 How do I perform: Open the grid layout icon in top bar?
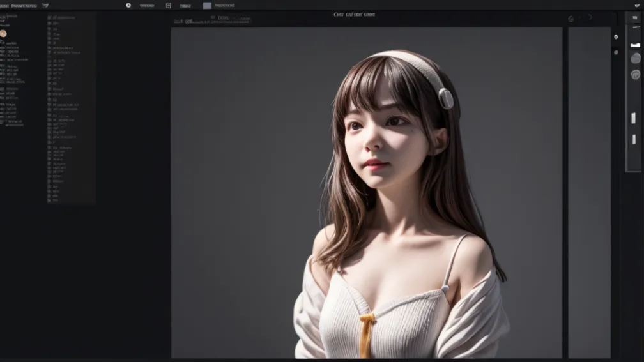[x=169, y=5]
